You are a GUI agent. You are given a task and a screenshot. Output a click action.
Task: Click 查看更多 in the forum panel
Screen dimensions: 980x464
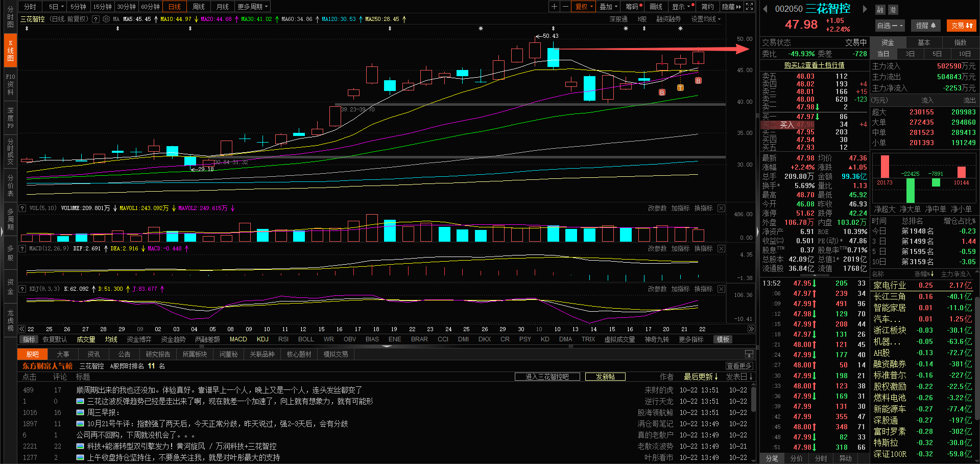[739, 366]
